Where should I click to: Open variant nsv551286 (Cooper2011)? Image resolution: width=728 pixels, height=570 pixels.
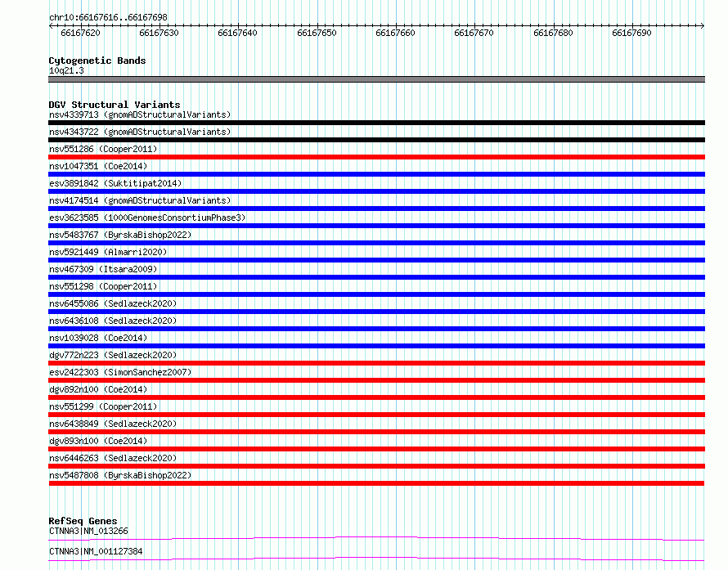[103, 149]
